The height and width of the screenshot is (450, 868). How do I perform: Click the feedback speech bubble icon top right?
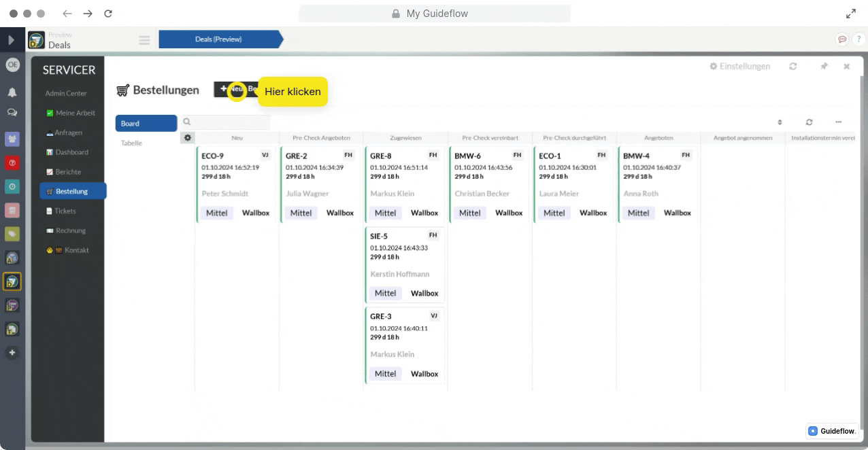842,39
